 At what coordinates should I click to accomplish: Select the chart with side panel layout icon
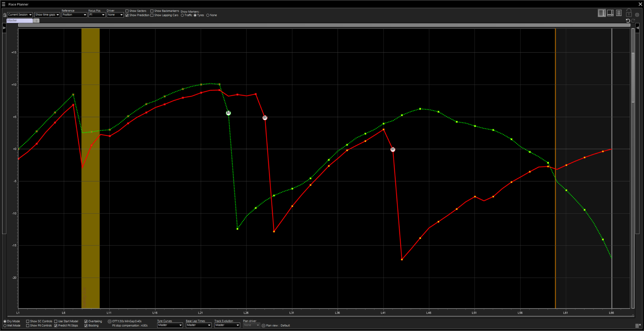coord(602,13)
